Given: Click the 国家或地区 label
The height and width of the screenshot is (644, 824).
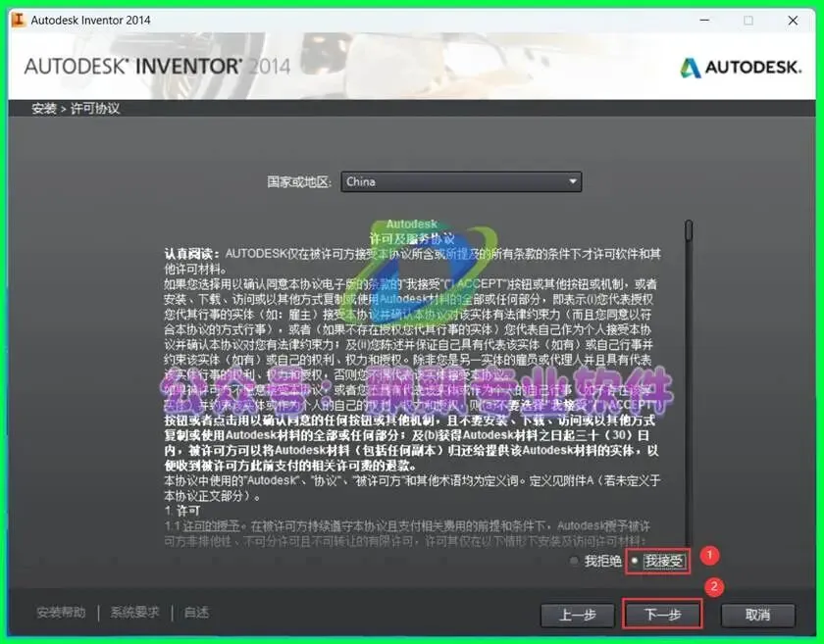Looking at the screenshot, I should [x=298, y=181].
